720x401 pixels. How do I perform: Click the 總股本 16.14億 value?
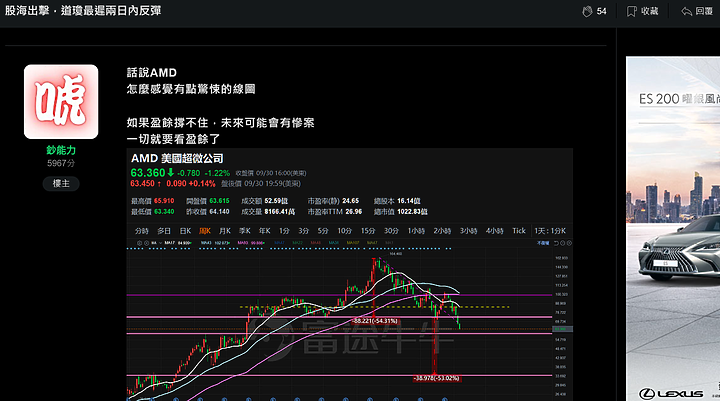point(409,201)
